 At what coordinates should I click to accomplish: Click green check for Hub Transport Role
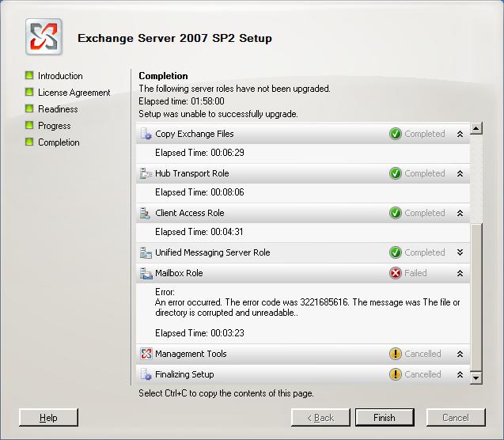click(x=396, y=173)
